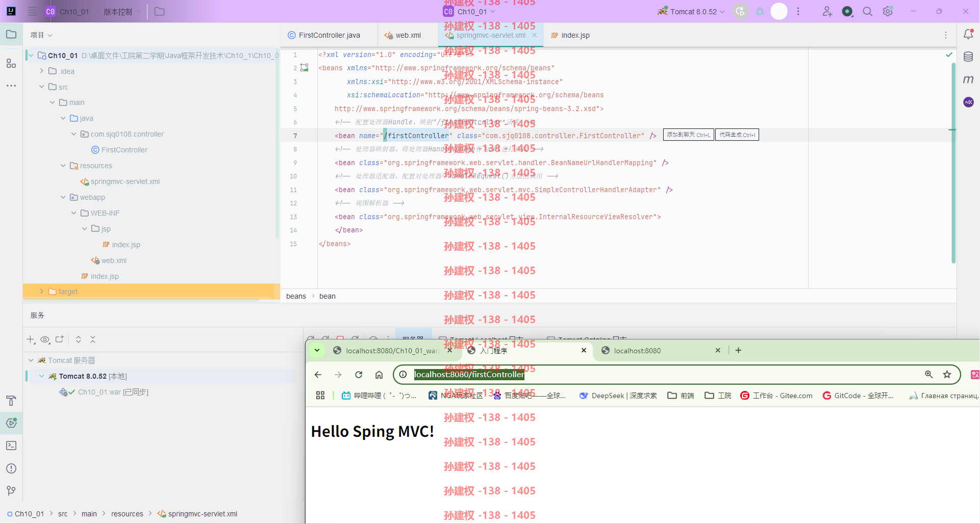Open the IntelliJ main menu hamburger icon
This screenshot has height=524, width=980.
click(x=33, y=11)
